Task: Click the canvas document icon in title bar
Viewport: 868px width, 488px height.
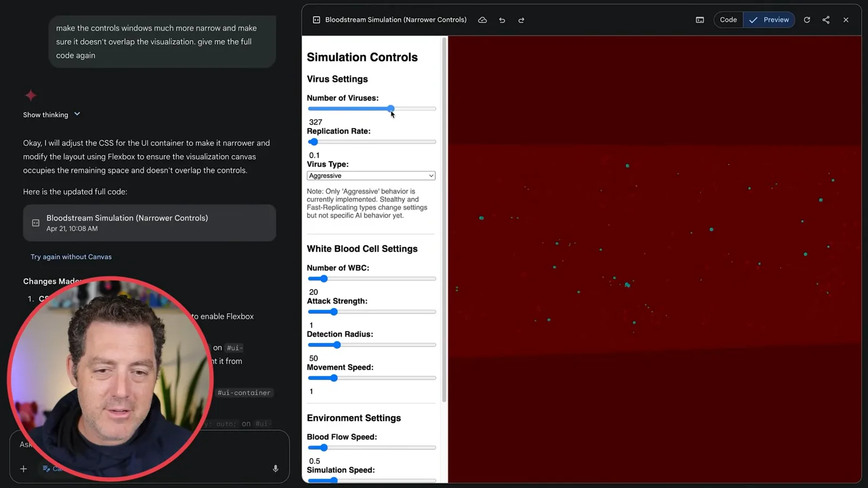Action: coord(316,20)
